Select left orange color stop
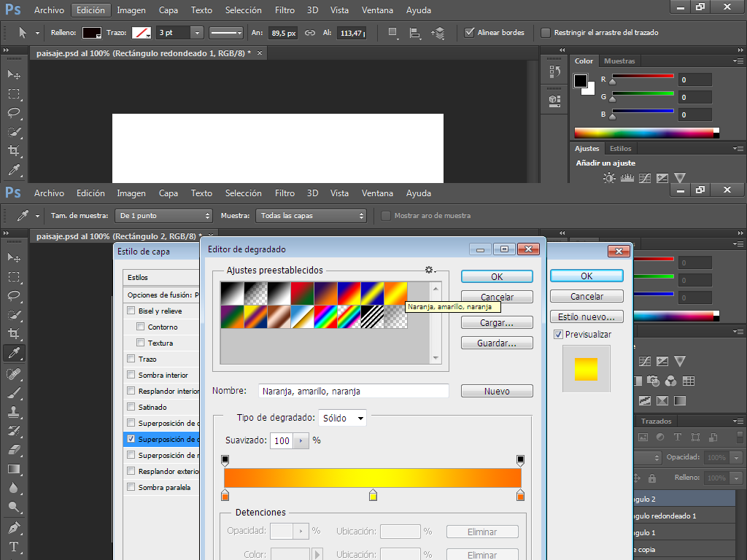Viewport: 747px width, 560px height. coord(225,495)
